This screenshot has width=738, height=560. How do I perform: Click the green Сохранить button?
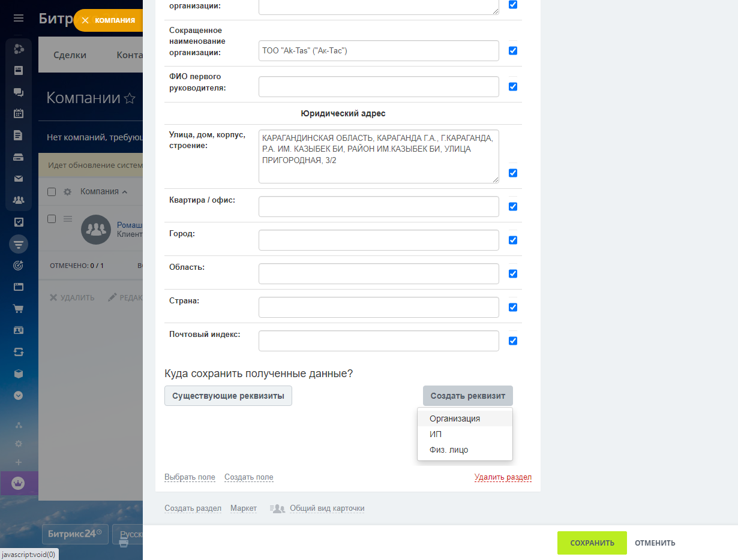pos(592,543)
